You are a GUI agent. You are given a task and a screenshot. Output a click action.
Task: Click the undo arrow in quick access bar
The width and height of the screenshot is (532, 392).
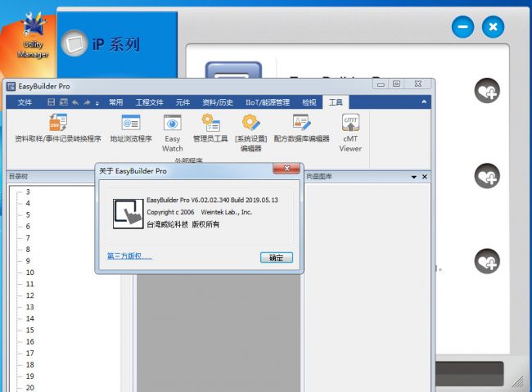click(75, 102)
